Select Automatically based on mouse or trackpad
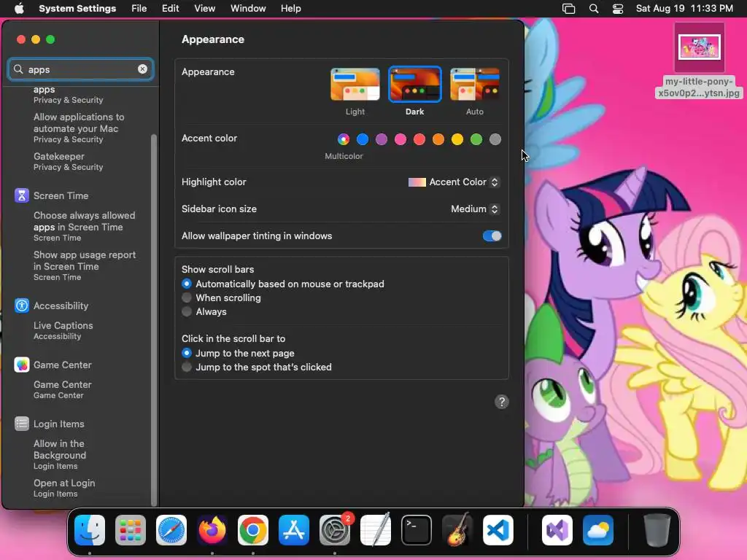 tap(187, 284)
